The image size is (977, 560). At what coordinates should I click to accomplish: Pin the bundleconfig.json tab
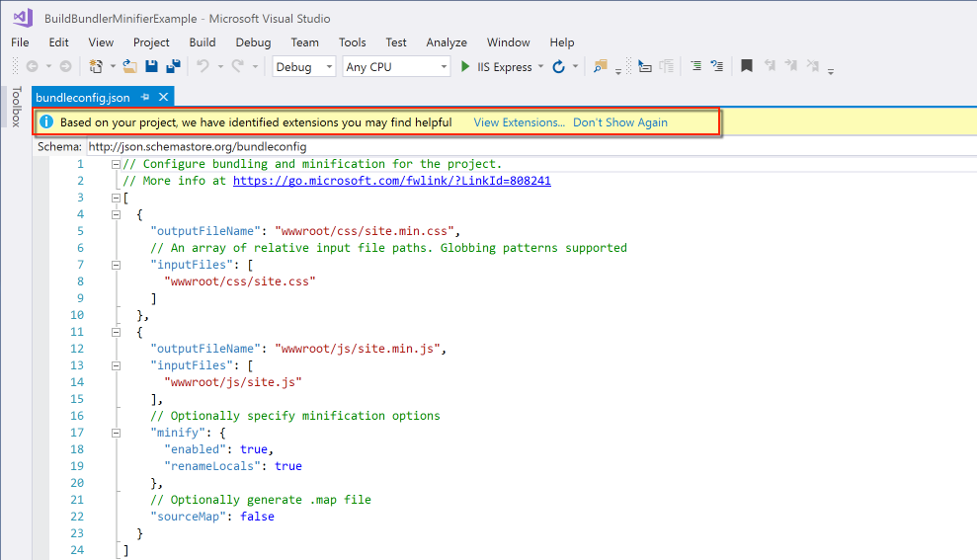point(145,97)
